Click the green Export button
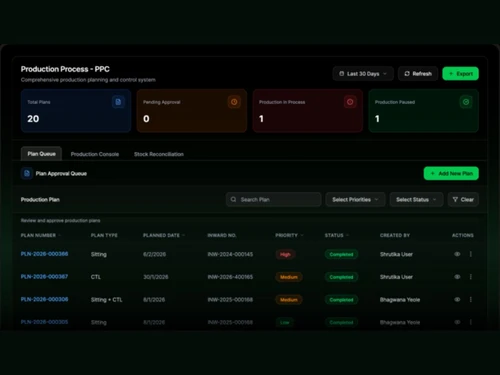 tap(460, 74)
